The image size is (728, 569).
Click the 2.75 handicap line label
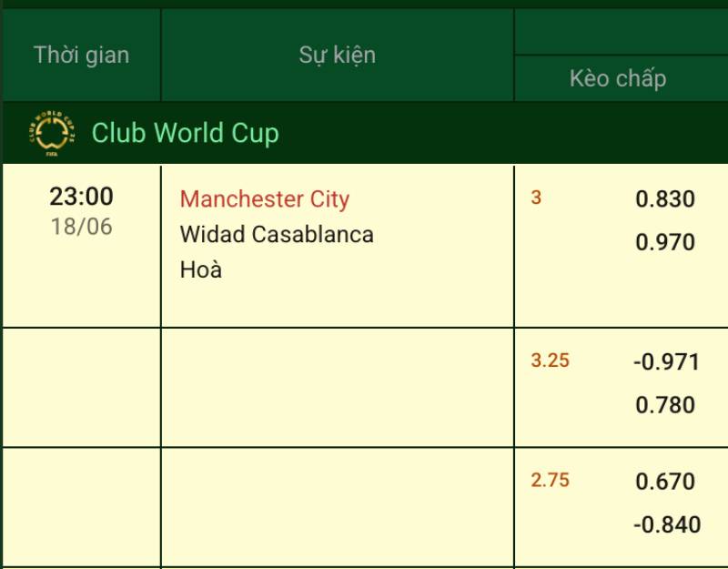[550, 480]
